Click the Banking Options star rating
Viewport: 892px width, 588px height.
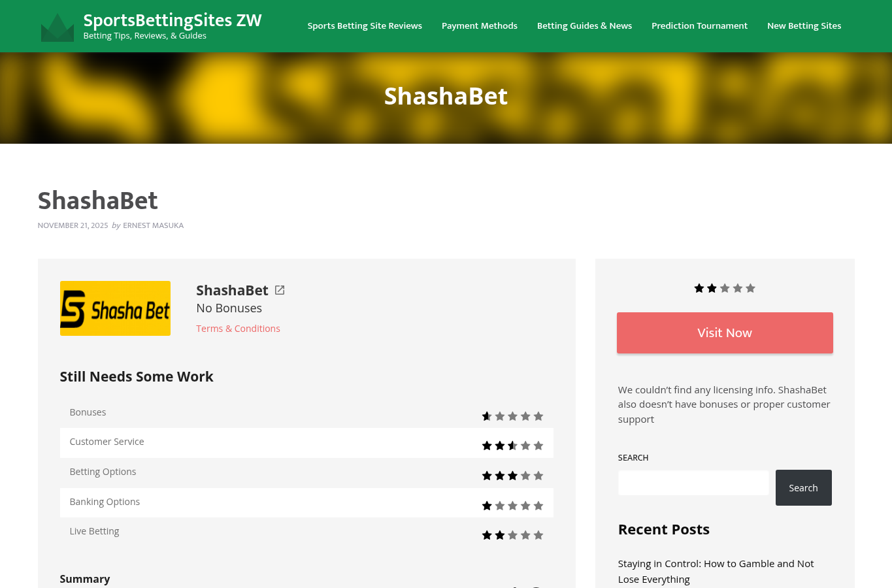[x=512, y=506]
